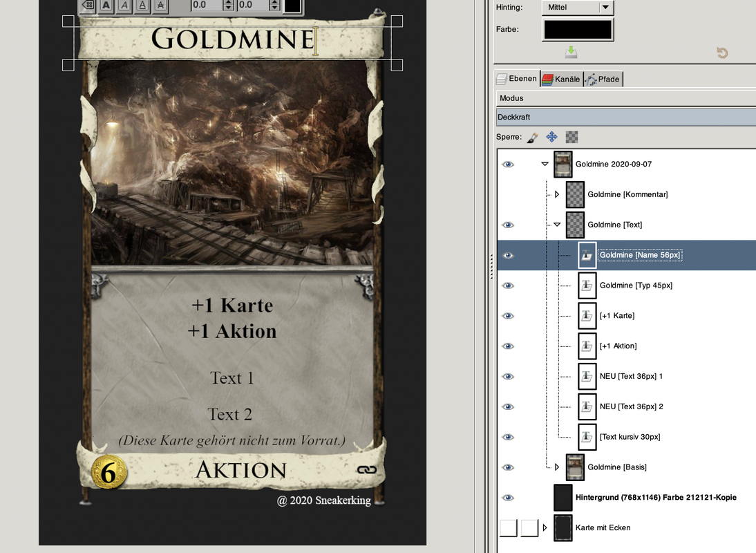Toggle the lock alpha channel icon
This screenshot has height=553, width=756.
tap(571, 138)
